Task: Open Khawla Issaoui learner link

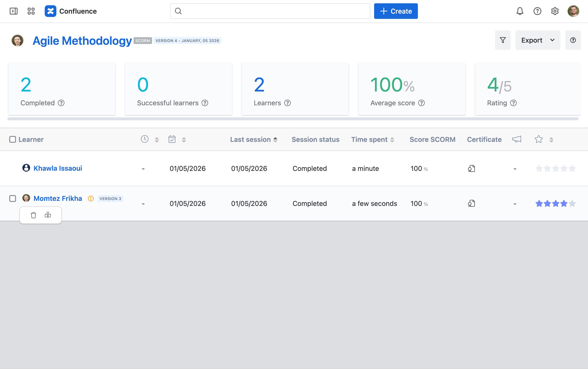Action: 58,168
